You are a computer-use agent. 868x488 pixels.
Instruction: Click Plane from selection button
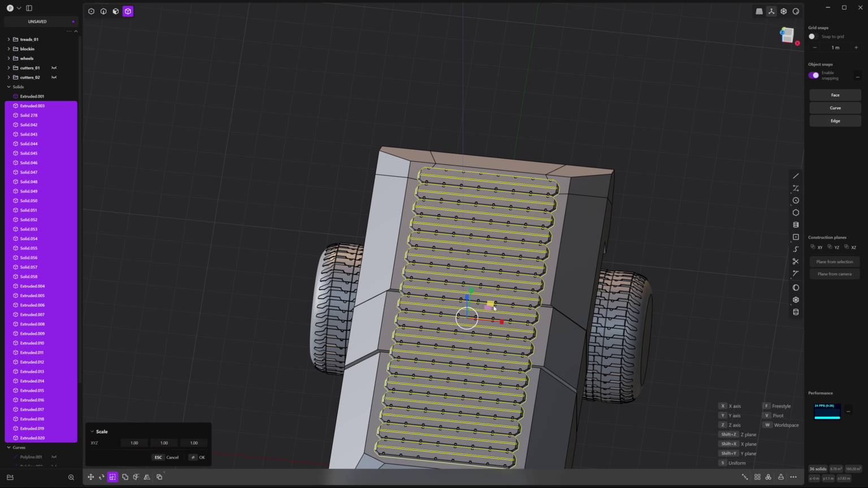[835, 262]
